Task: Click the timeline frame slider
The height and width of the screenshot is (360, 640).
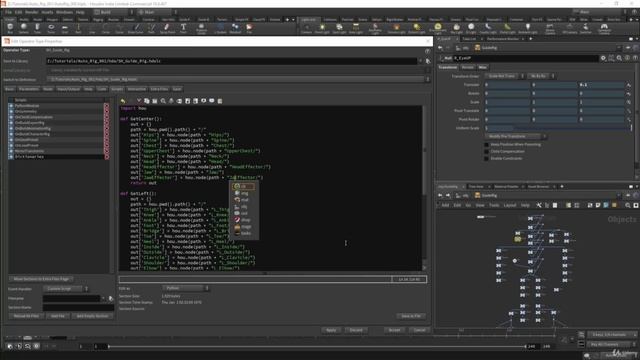Action: click(317, 347)
